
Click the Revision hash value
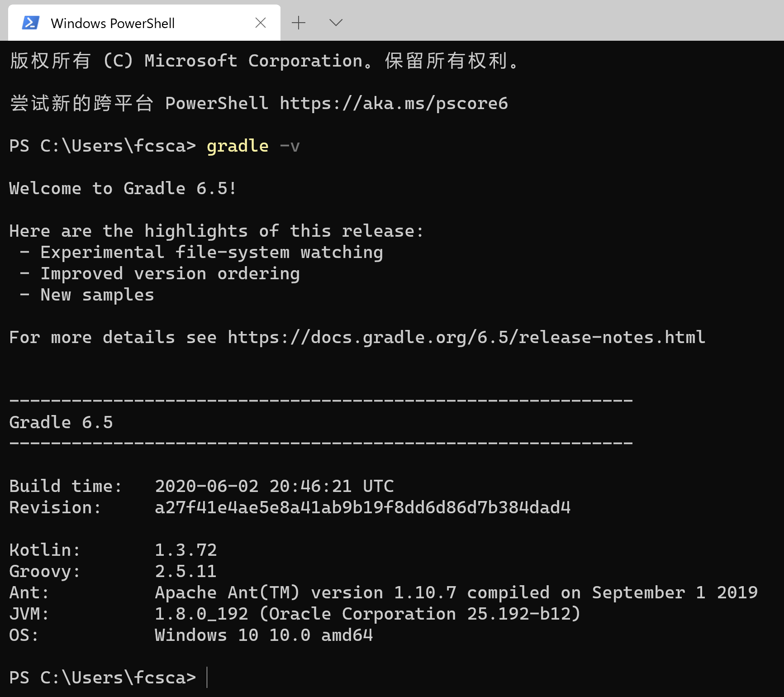pos(363,508)
